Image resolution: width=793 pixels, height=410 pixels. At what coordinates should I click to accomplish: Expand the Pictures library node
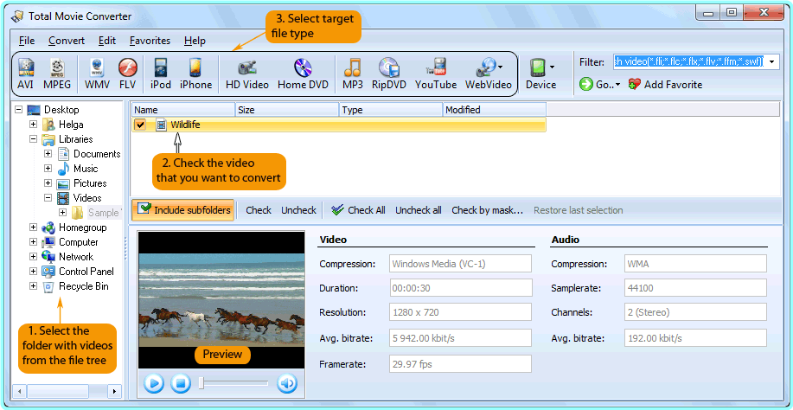[48, 183]
